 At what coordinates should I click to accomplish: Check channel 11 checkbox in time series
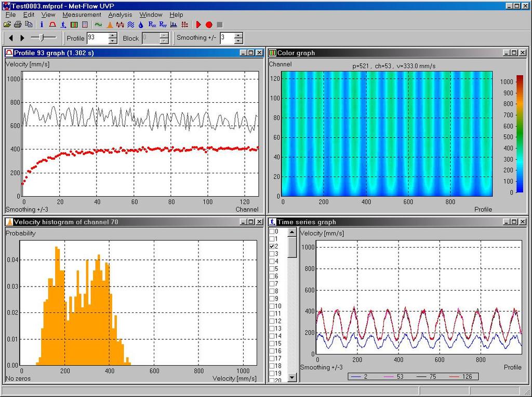coord(272,313)
